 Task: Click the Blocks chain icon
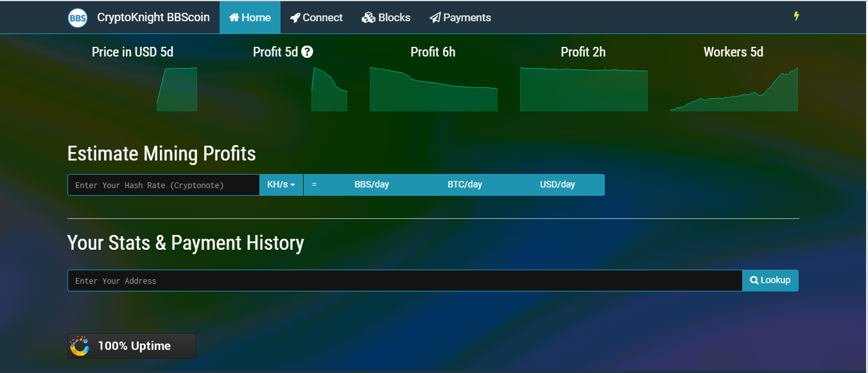coord(367,17)
